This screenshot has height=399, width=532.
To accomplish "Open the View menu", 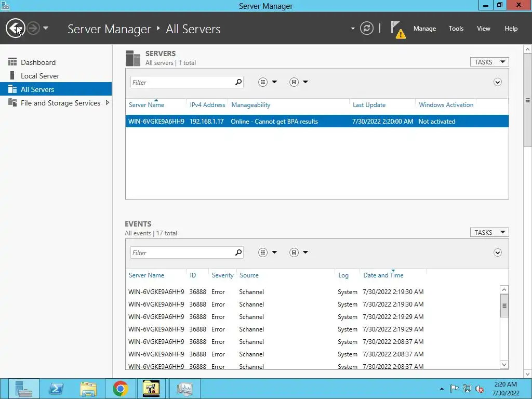I will (x=483, y=29).
